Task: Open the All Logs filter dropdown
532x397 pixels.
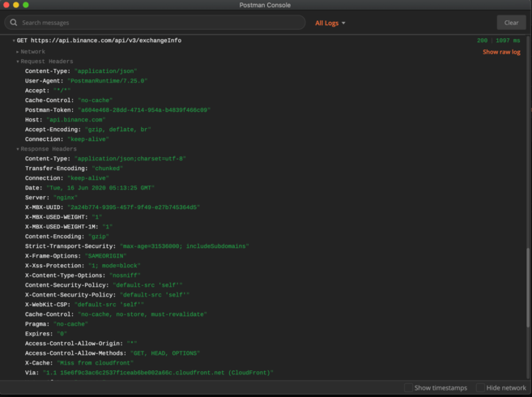Action: pyautogui.click(x=330, y=23)
